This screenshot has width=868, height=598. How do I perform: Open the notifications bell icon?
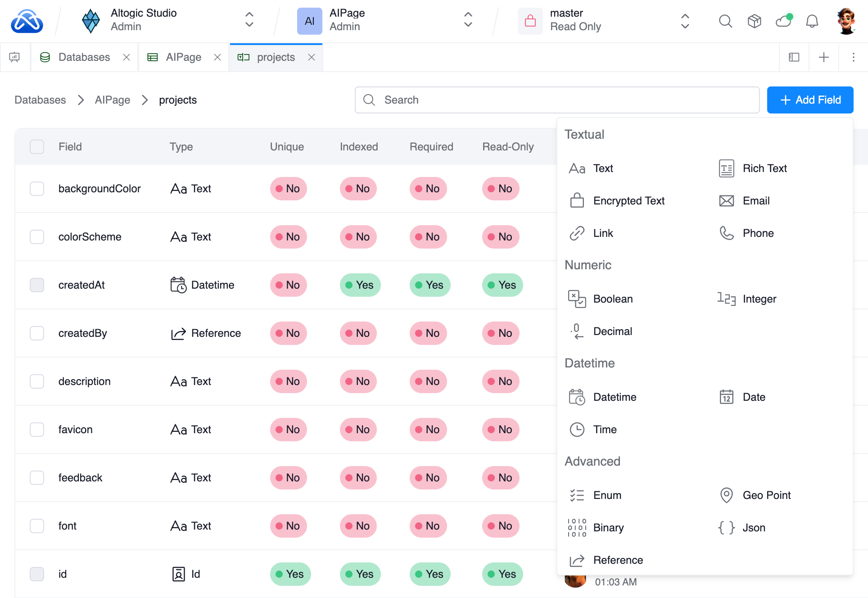point(812,21)
